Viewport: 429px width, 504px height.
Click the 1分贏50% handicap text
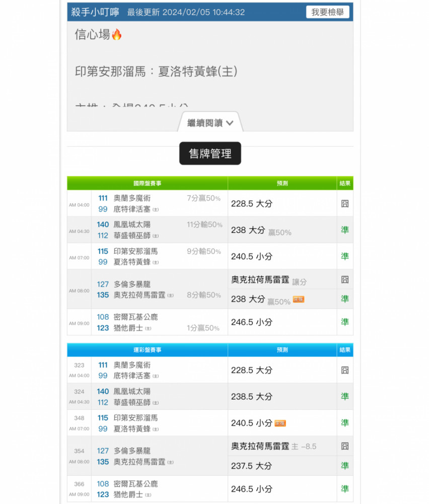pyautogui.click(x=203, y=328)
